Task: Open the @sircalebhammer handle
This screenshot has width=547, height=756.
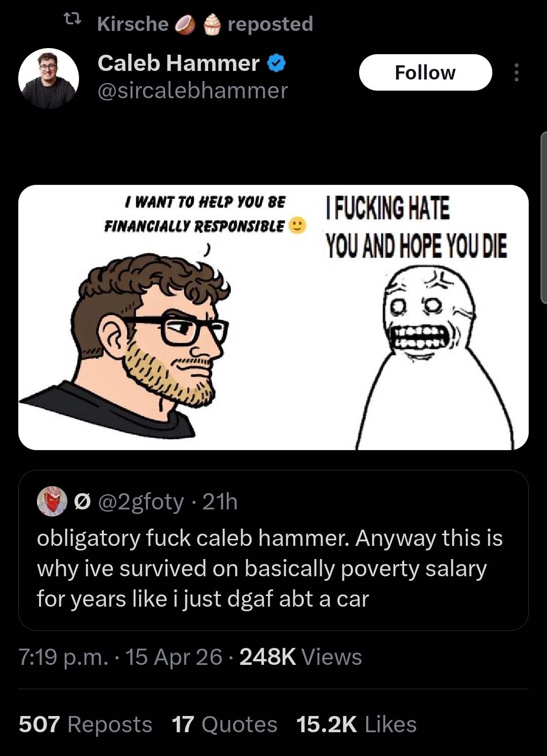Action: 192,91
